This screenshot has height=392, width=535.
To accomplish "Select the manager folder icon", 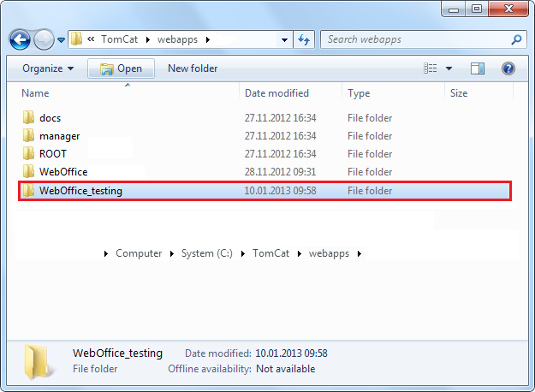I will pos(28,135).
